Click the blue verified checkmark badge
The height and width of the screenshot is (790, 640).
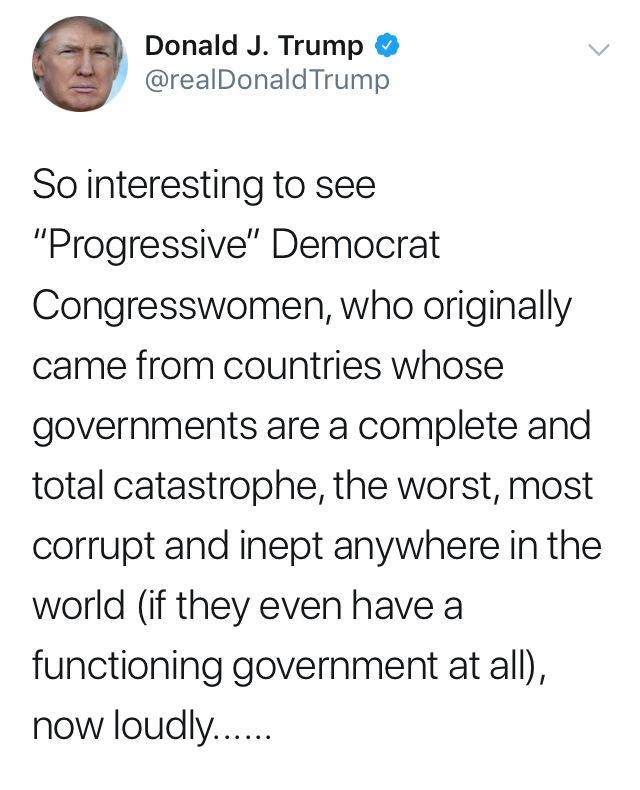click(387, 45)
